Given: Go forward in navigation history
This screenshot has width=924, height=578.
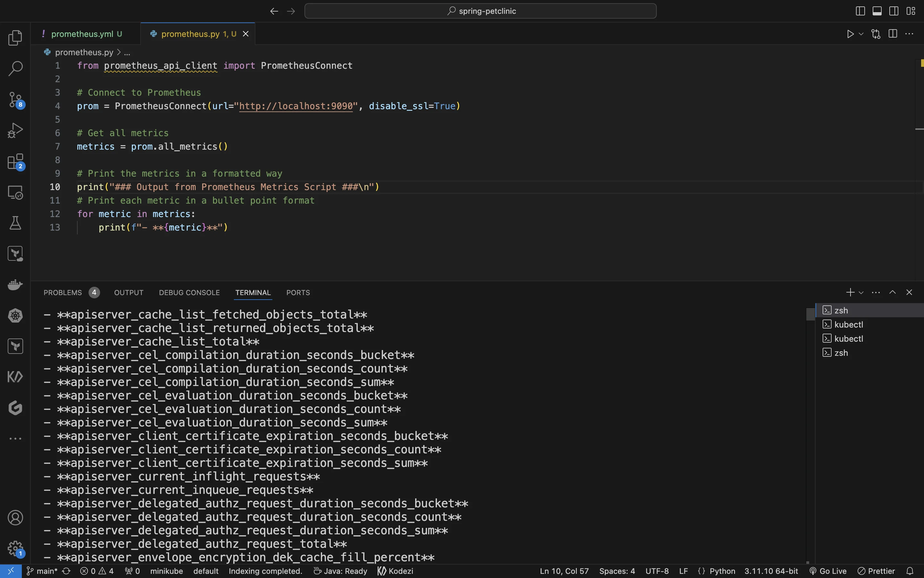Looking at the screenshot, I should [x=291, y=11].
